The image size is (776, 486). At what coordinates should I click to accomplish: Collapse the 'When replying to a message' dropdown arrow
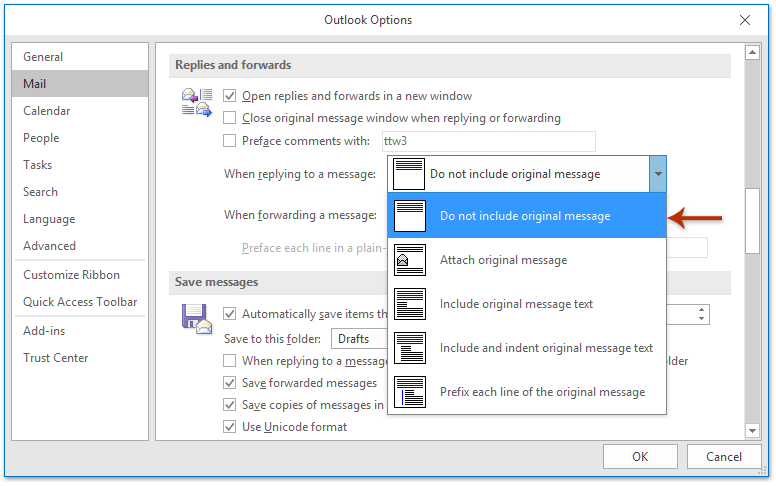tap(657, 174)
